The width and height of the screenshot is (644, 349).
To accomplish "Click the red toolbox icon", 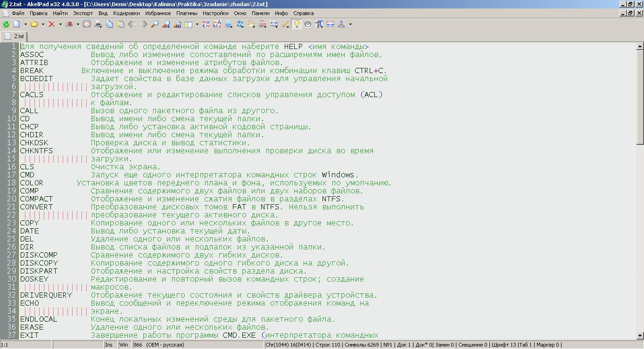I will 263,24.
